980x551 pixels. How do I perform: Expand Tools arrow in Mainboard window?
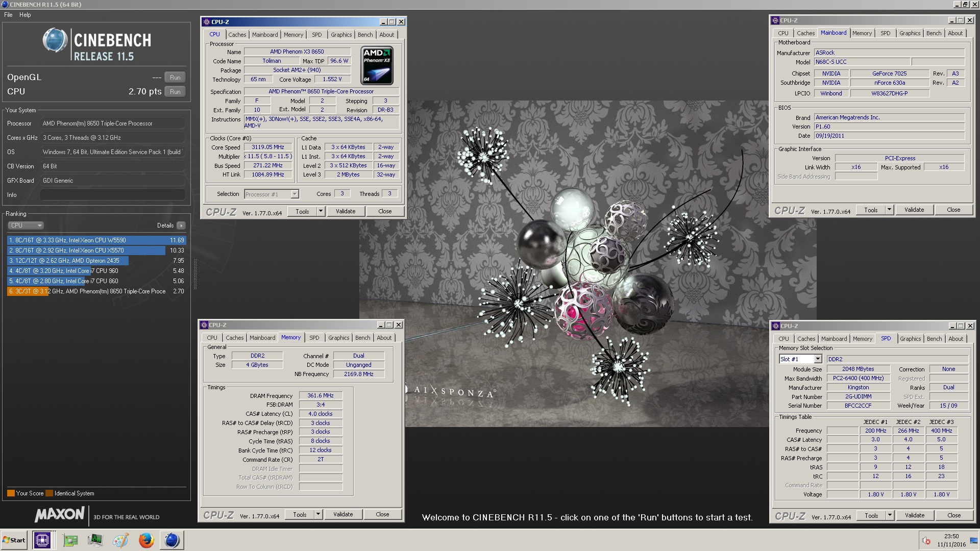point(889,210)
